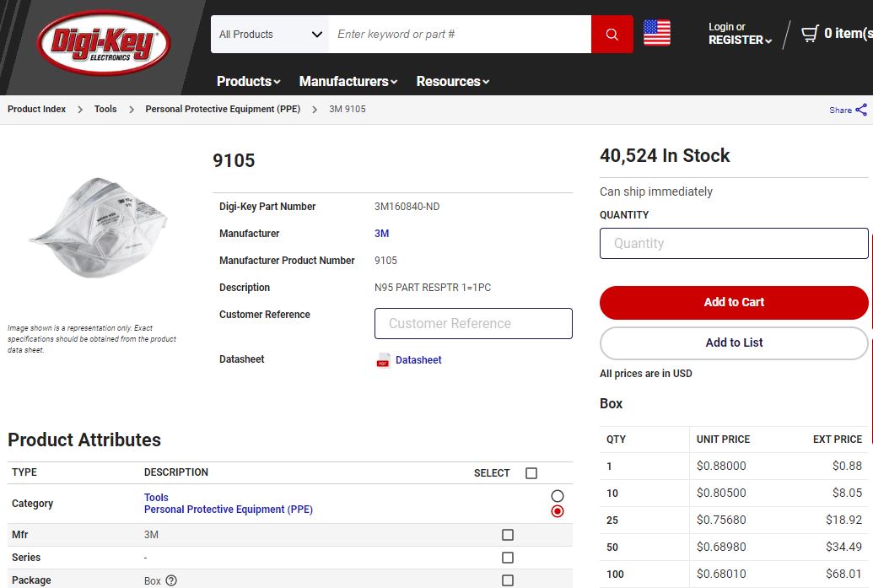The image size is (873, 588).
Task: Select the US flag country icon
Action: [657, 33]
